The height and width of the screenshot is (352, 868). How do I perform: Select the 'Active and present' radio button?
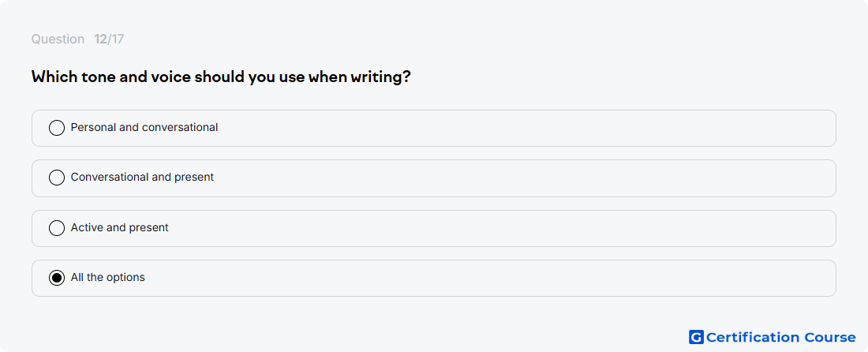[57, 228]
